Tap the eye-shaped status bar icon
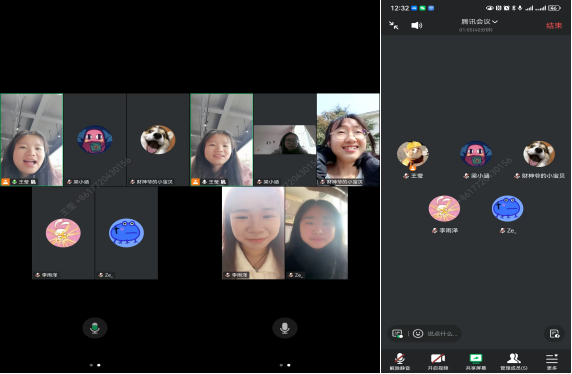572x374 pixels. [489, 8]
